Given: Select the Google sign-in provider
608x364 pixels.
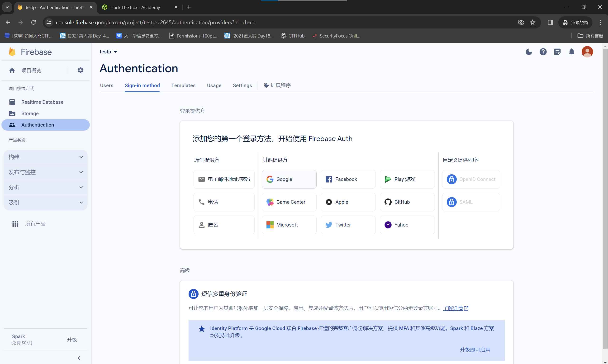Looking at the screenshot, I should [289, 179].
